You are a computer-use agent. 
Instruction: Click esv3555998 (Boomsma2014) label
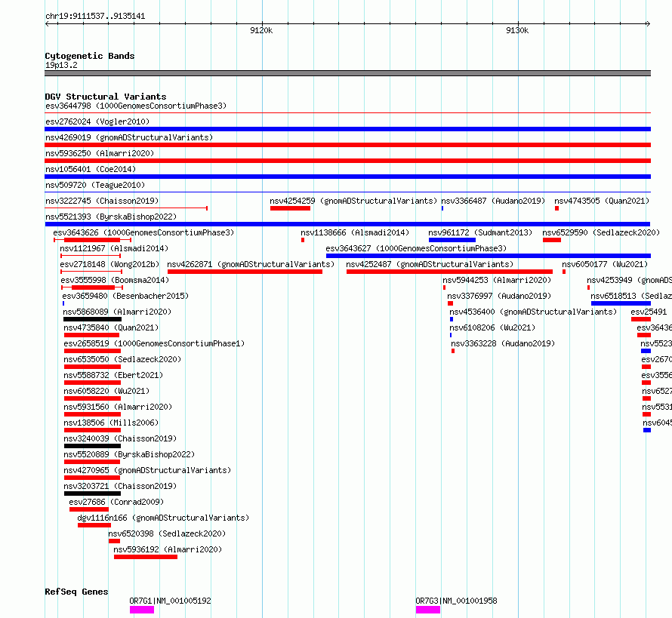click(115, 280)
